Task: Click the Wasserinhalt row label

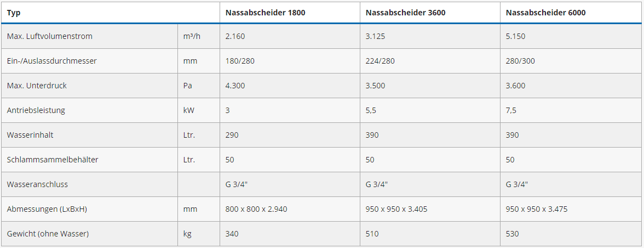Action: 30,135
